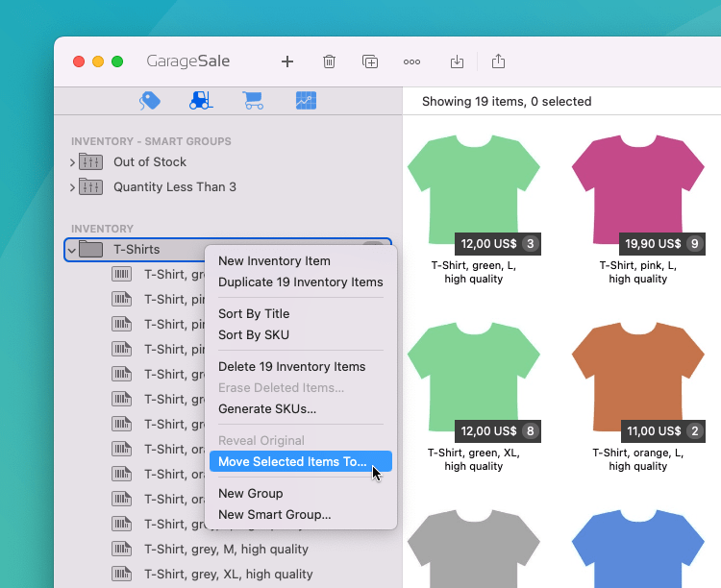Image resolution: width=721 pixels, height=588 pixels.
Task: Select Sort By Title menu entry
Action: tap(301, 314)
